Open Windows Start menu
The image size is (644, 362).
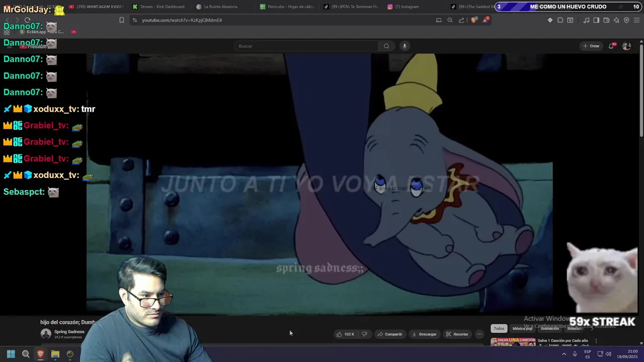coord(11,354)
